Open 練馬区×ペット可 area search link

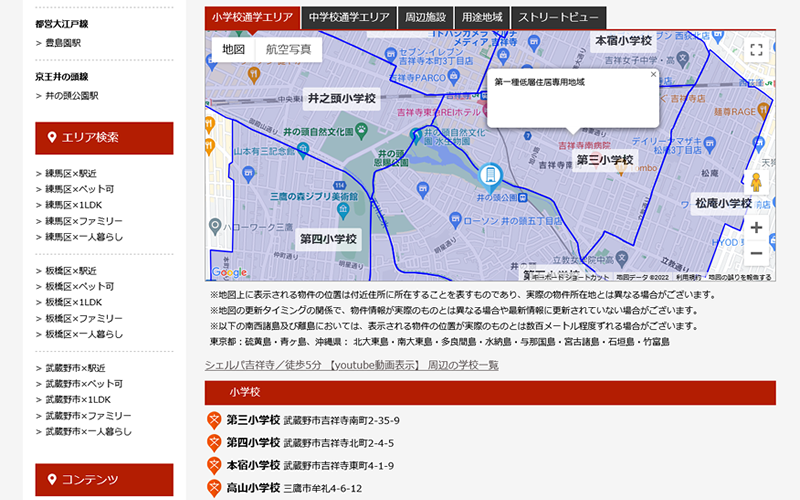click(x=80, y=189)
